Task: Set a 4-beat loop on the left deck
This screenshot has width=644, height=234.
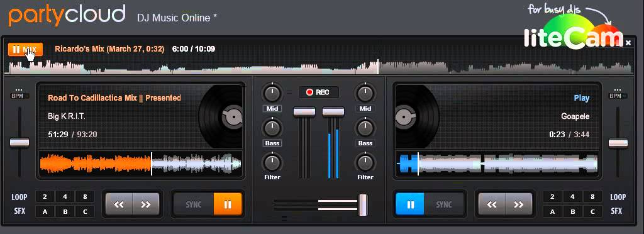Action: click(65, 197)
